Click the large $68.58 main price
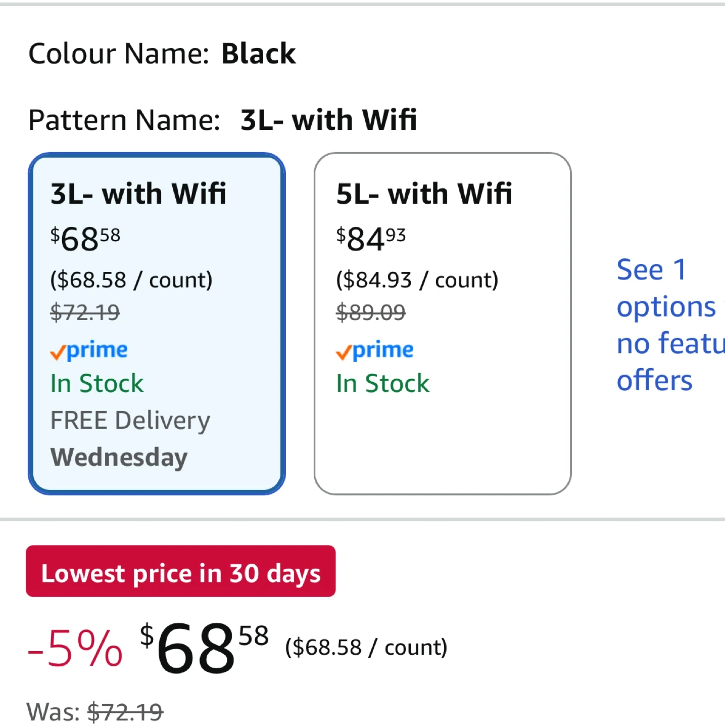This screenshot has height=728, width=725. coord(204,648)
